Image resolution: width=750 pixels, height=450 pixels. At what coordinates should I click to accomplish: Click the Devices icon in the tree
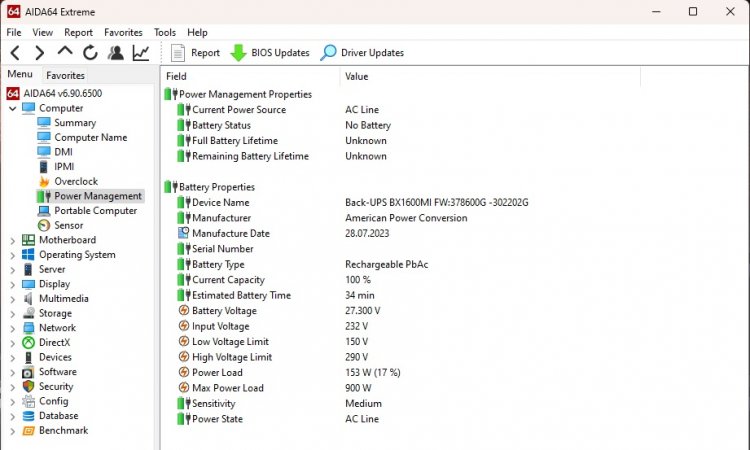(x=29, y=358)
